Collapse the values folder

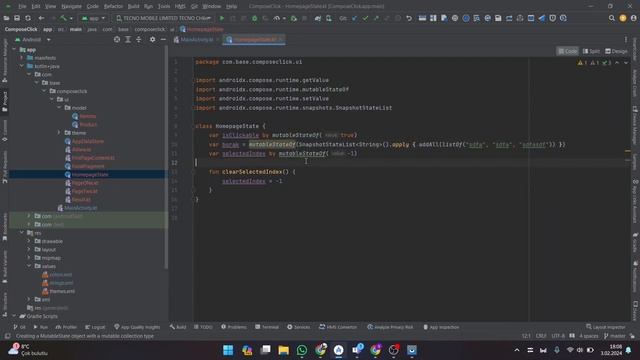pos(29,266)
